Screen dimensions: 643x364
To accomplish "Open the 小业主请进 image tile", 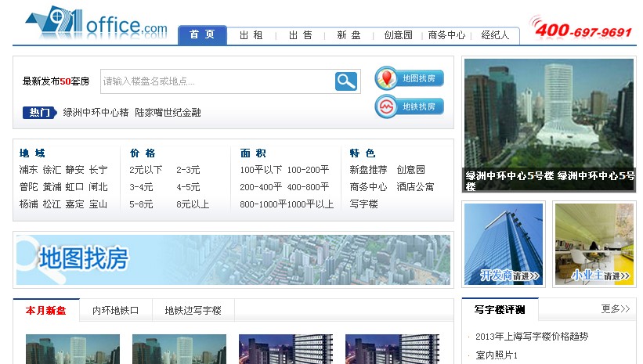I will click(x=594, y=244).
